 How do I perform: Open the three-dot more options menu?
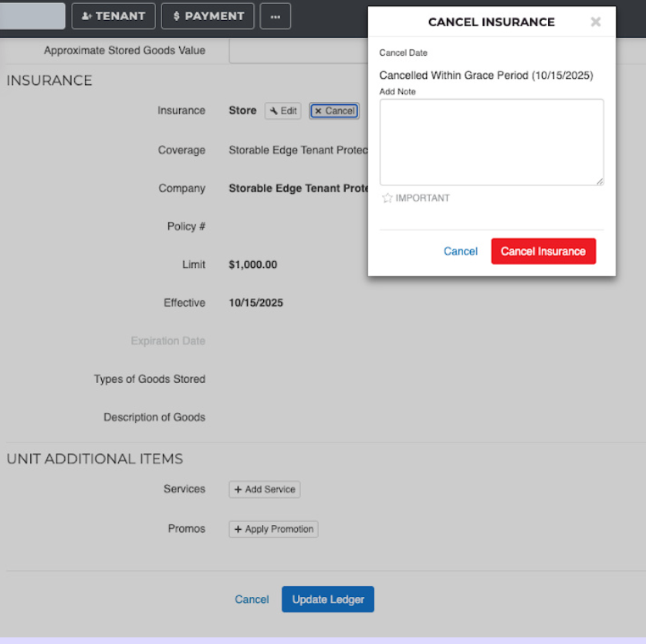pos(275,16)
